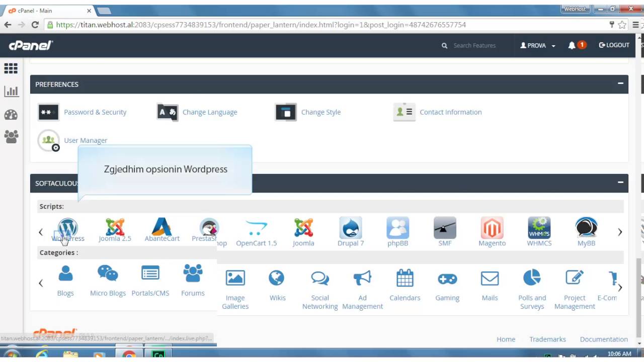The width and height of the screenshot is (644, 362).
Task: Open the WordPress script installer icon
Action: (68, 227)
